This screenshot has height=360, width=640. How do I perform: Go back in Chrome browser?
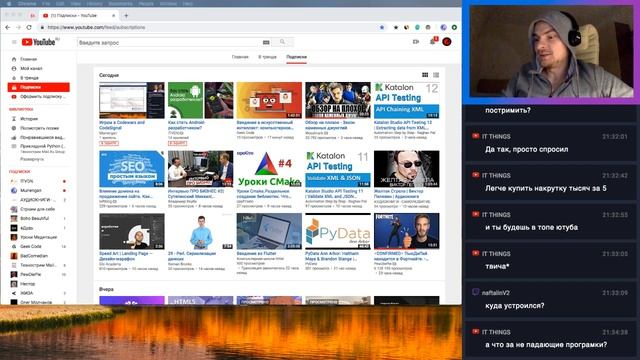[8, 27]
